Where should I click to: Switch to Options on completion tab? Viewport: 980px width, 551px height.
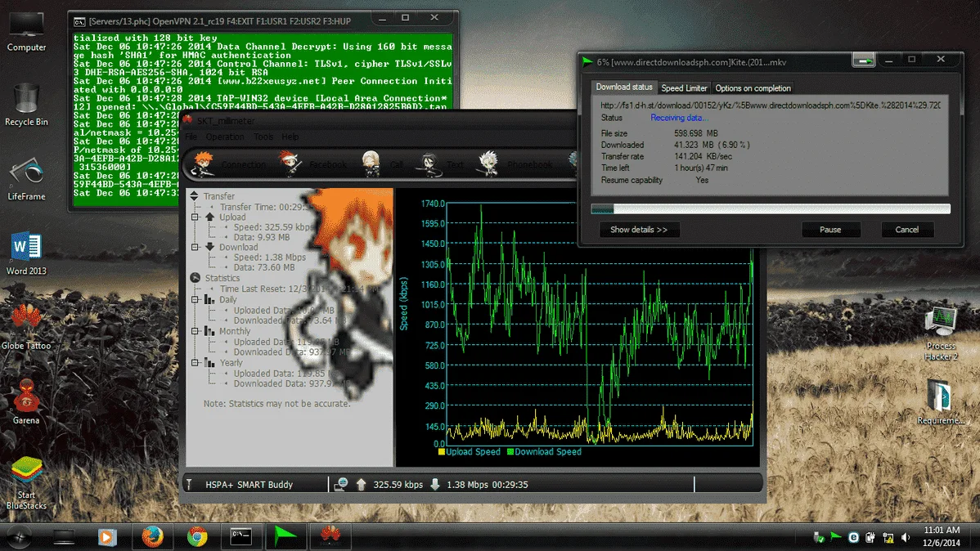[753, 88]
